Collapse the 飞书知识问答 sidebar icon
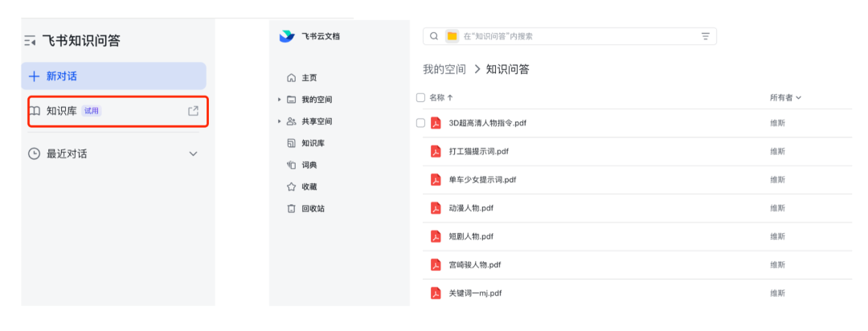 pos(30,40)
